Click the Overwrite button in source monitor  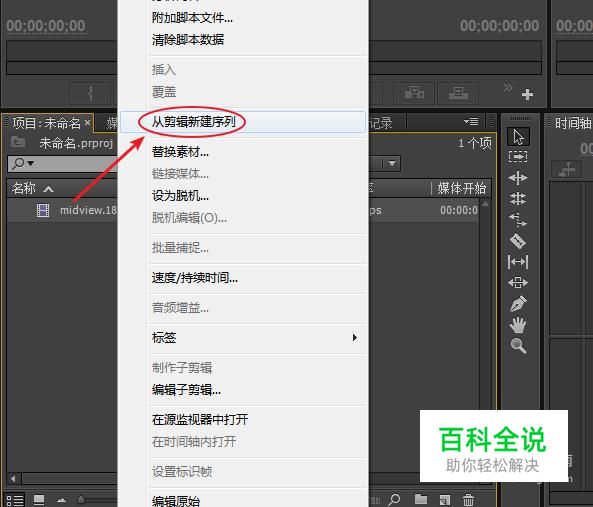[458, 93]
